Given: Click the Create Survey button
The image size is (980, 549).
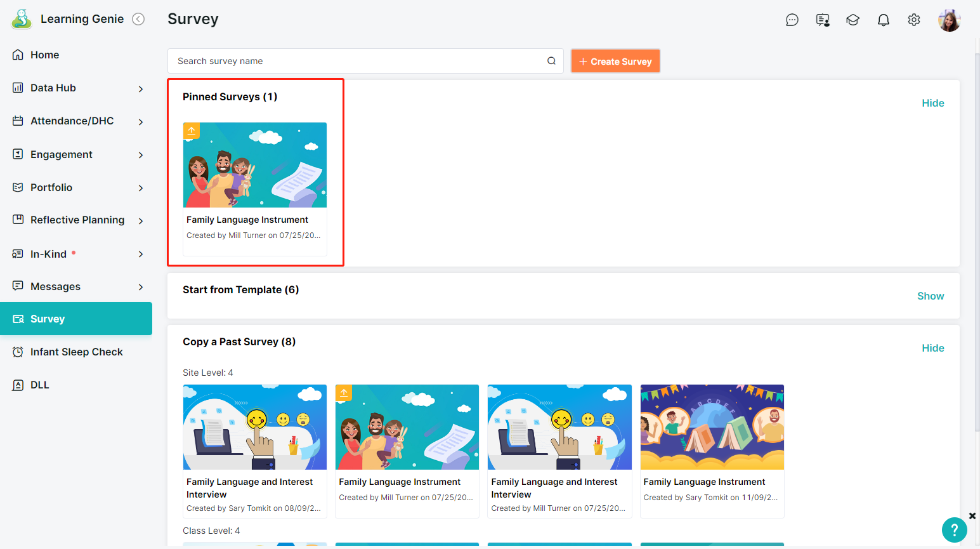Looking at the screenshot, I should coord(615,62).
